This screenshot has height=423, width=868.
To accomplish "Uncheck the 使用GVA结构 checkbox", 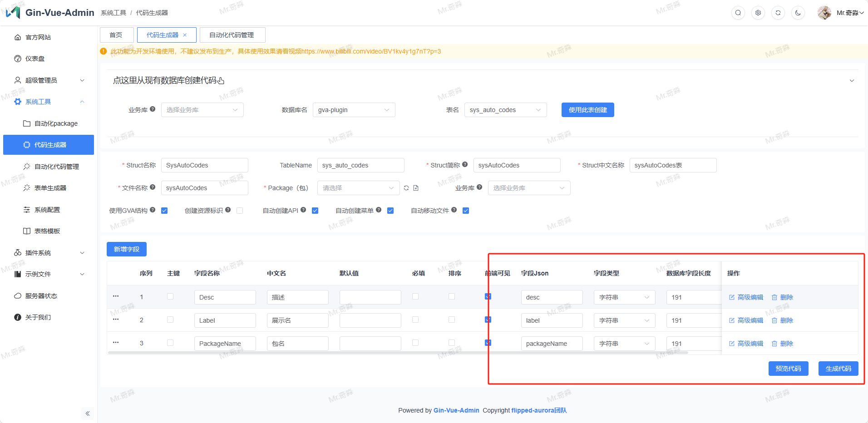I will tap(164, 211).
